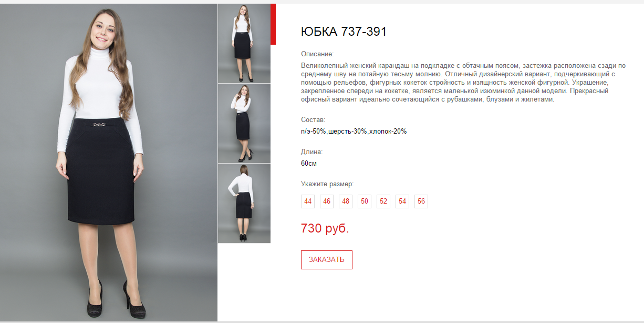Pick size 52 option
644x323 pixels.
point(383,201)
